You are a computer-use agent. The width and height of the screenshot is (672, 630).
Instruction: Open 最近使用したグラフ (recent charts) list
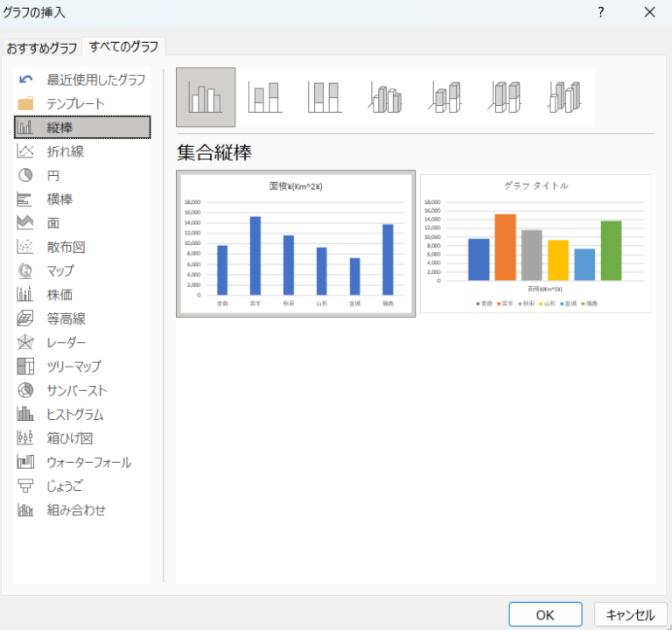95,80
